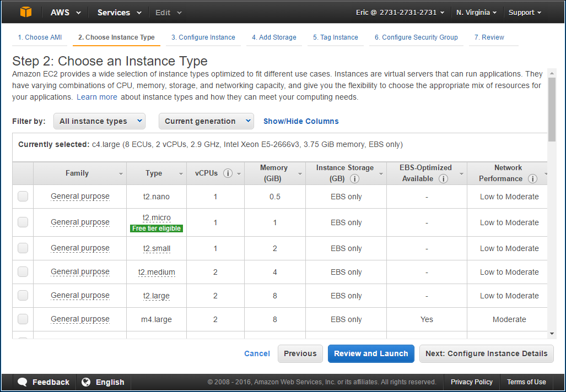Go to 3. Configure Instance step
Screen dimensions: 566x392
coord(203,37)
